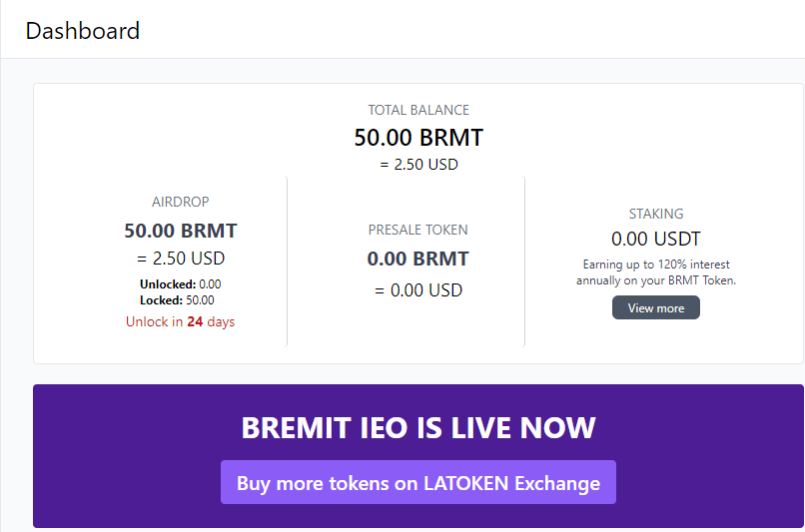
Task: Click the 24 in the unlock countdown
Action: 195,321
